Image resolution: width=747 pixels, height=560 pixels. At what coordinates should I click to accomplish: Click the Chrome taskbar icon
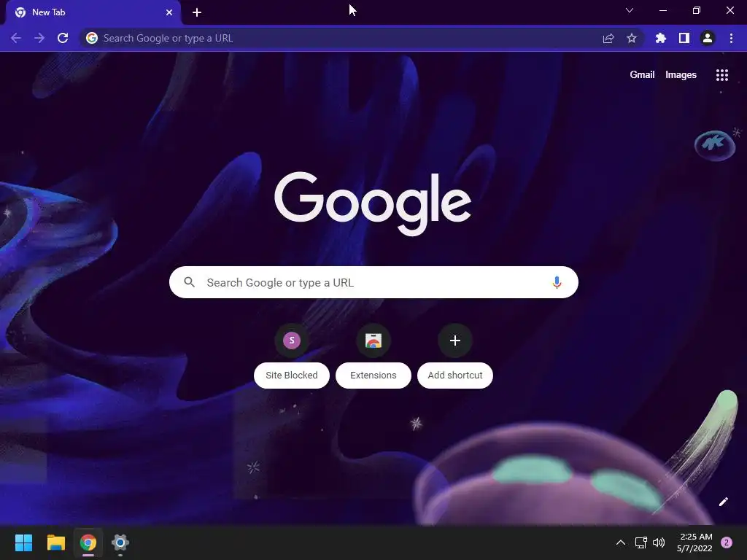(x=88, y=542)
